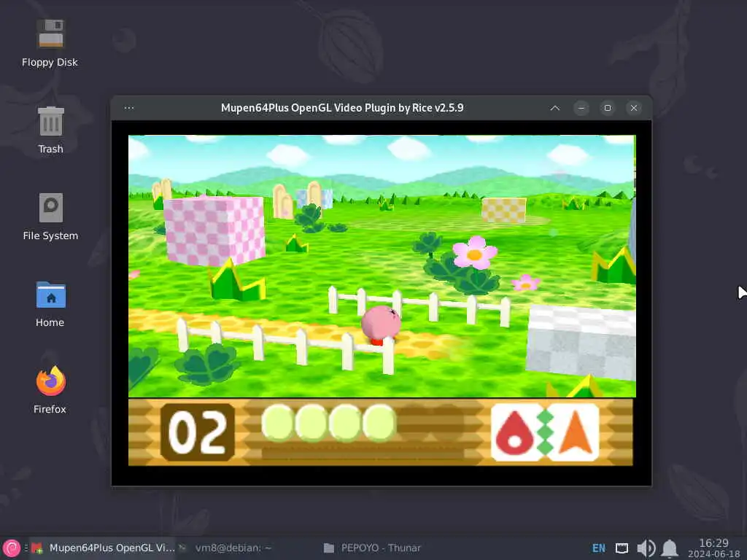Screen dimensions: 747x560
Task: Click the Mupen64Plus icon in taskbar
Action: (x=37, y=548)
